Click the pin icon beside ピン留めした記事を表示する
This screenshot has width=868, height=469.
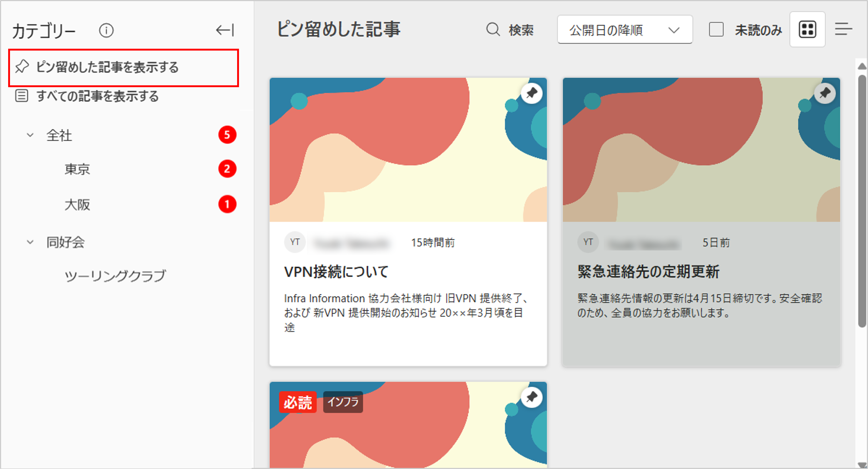coord(22,67)
